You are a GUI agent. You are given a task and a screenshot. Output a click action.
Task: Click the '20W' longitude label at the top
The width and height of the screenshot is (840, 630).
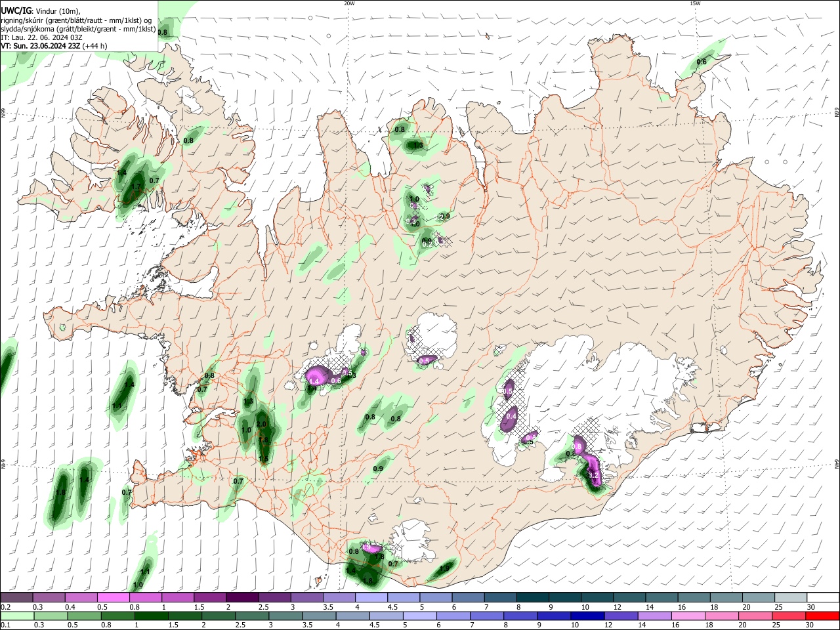[349, 3]
